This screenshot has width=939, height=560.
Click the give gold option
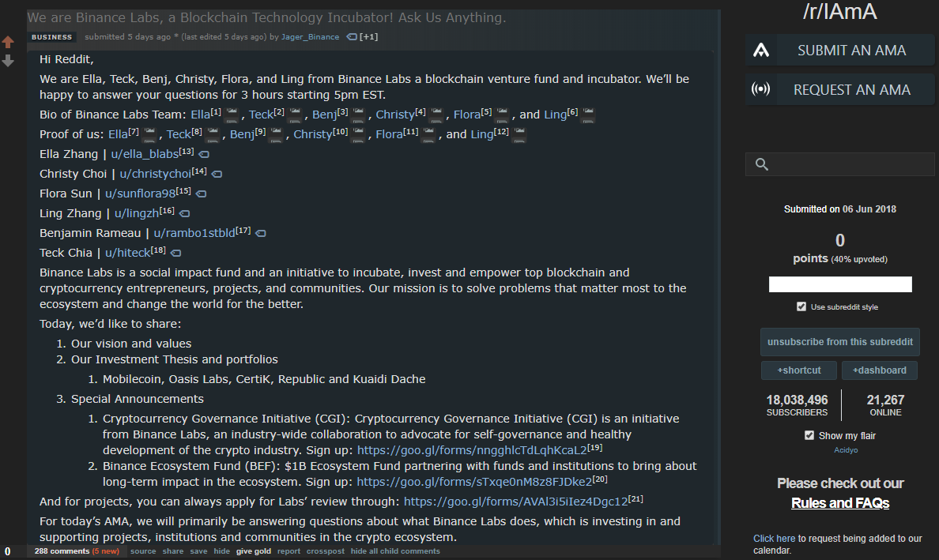253,551
